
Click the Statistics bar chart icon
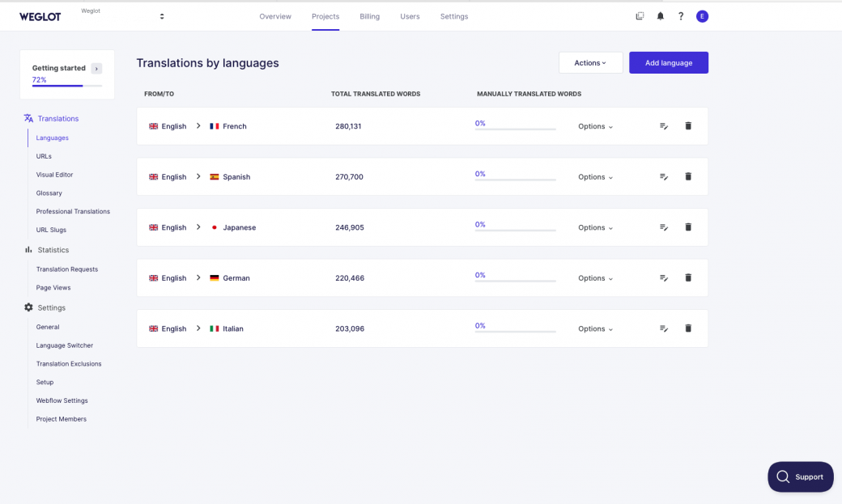(28, 250)
